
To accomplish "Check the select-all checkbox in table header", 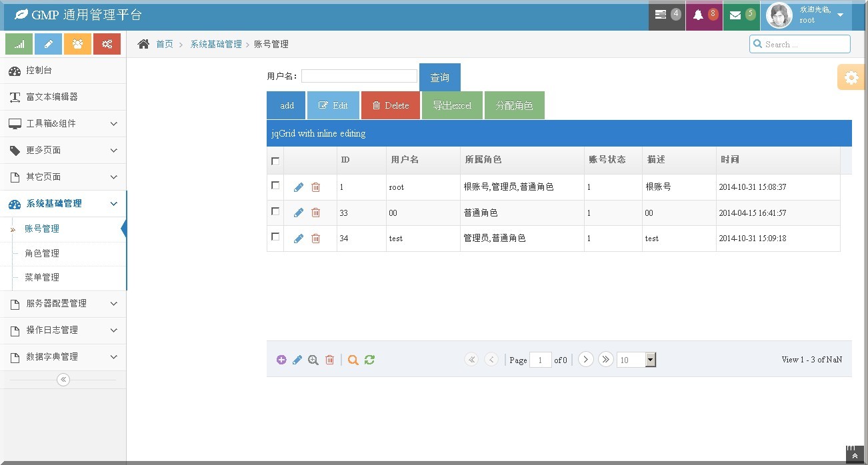I will click(x=275, y=161).
